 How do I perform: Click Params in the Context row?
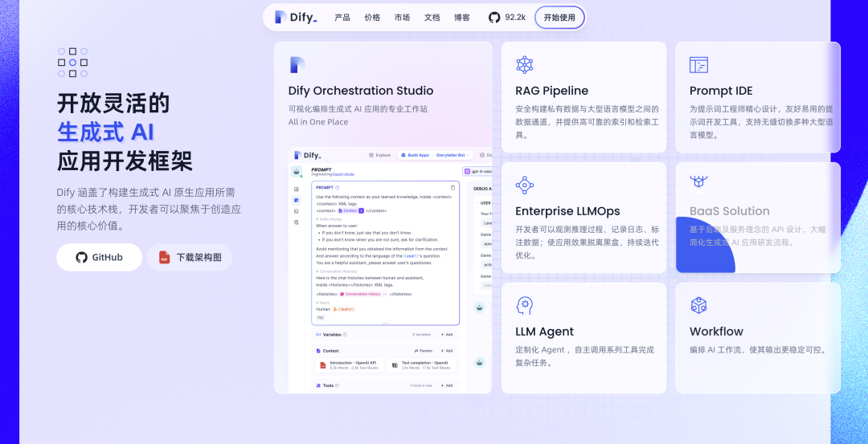424,351
